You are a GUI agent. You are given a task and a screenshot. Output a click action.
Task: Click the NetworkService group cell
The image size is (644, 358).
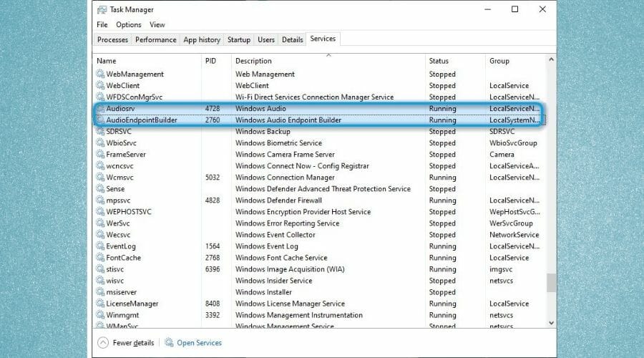point(514,235)
